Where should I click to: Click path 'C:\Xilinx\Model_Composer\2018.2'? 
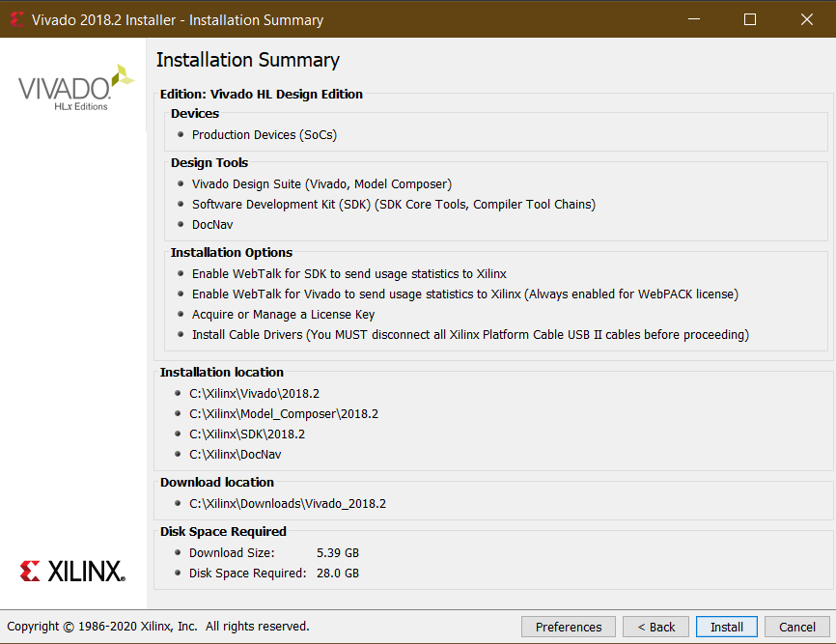click(x=284, y=413)
